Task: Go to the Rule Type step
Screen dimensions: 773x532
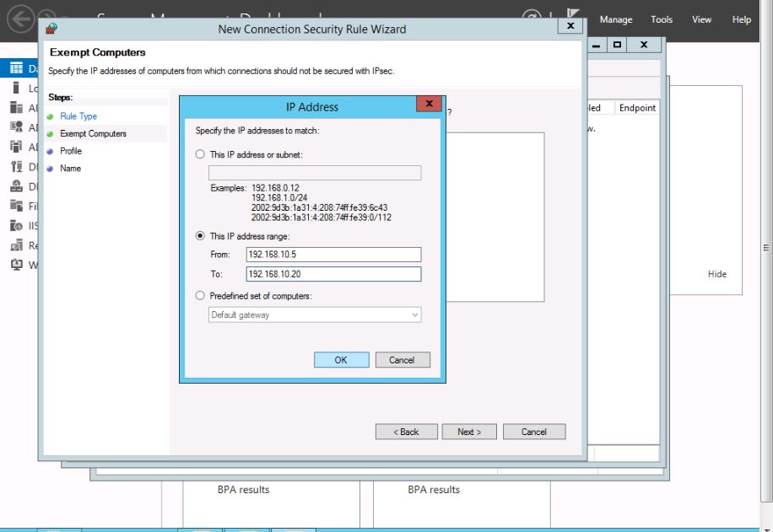Action: 78,116
